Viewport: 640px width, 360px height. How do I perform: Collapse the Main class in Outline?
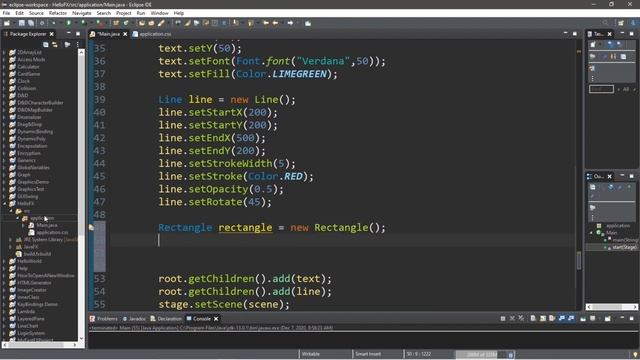click(x=591, y=233)
